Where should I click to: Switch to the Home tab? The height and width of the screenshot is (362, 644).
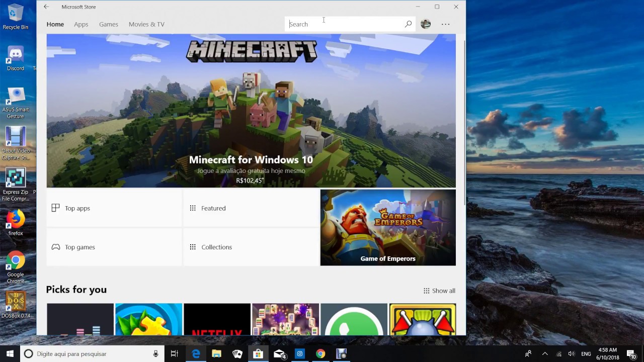tap(55, 24)
